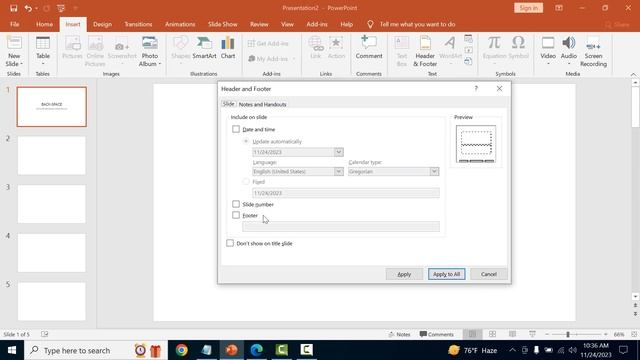Switch to the Transitions tab

138,24
